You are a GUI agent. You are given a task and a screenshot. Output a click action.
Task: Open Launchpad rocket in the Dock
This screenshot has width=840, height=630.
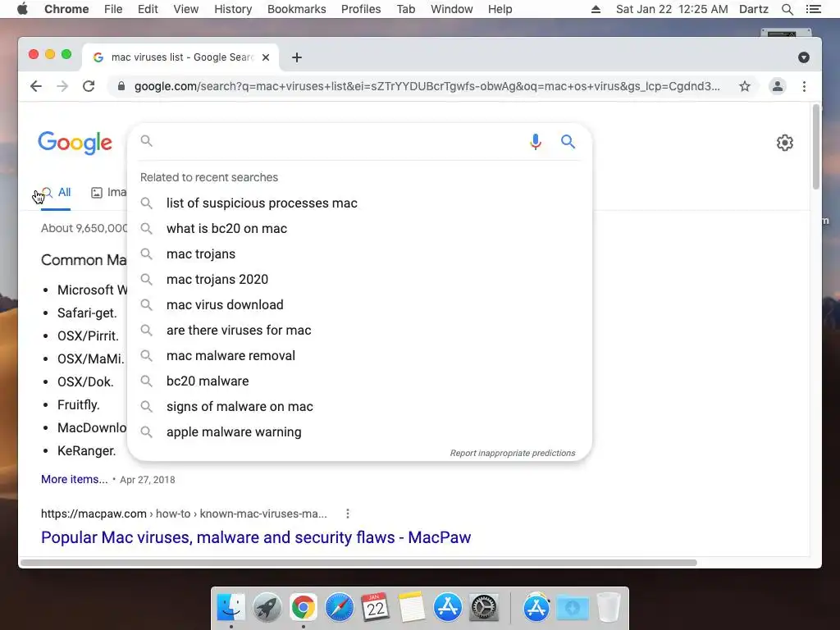267,608
